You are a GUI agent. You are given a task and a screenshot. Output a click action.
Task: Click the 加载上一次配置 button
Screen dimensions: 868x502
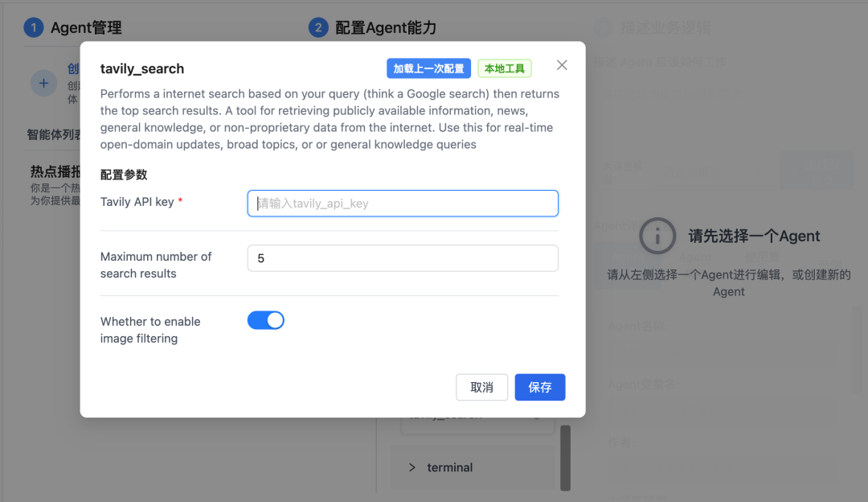tap(428, 68)
